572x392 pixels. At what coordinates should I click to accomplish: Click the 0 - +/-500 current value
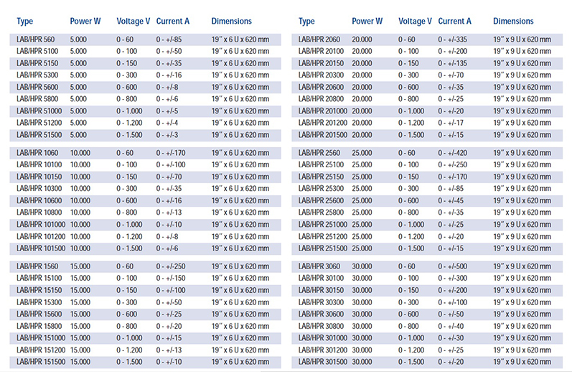click(453, 266)
